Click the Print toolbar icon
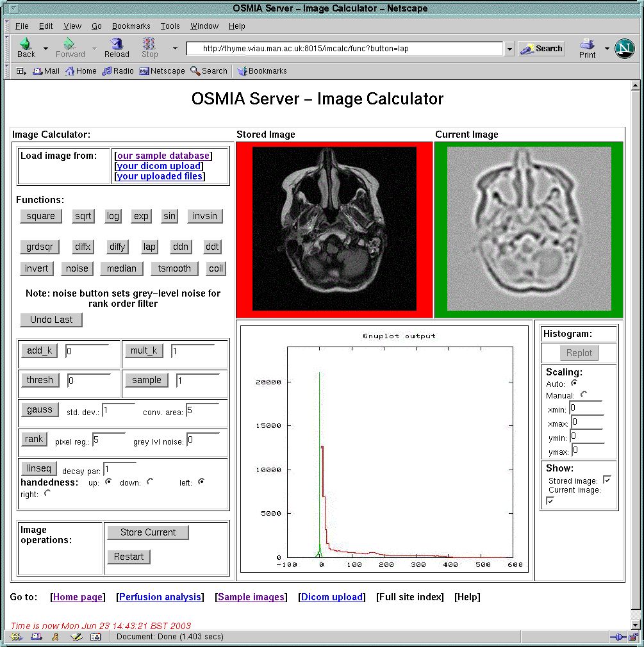Viewport: 644px width, 647px height. [587, 45]
